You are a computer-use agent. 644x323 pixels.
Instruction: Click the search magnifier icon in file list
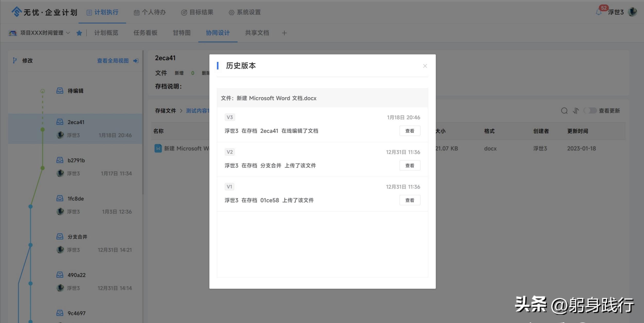(x=564, y=111)
